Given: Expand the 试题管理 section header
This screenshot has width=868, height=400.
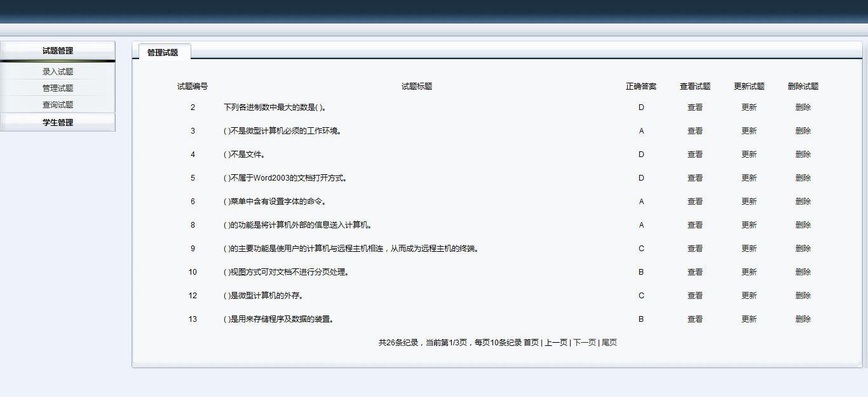Looking at the screenshot, I should point(58,50).
